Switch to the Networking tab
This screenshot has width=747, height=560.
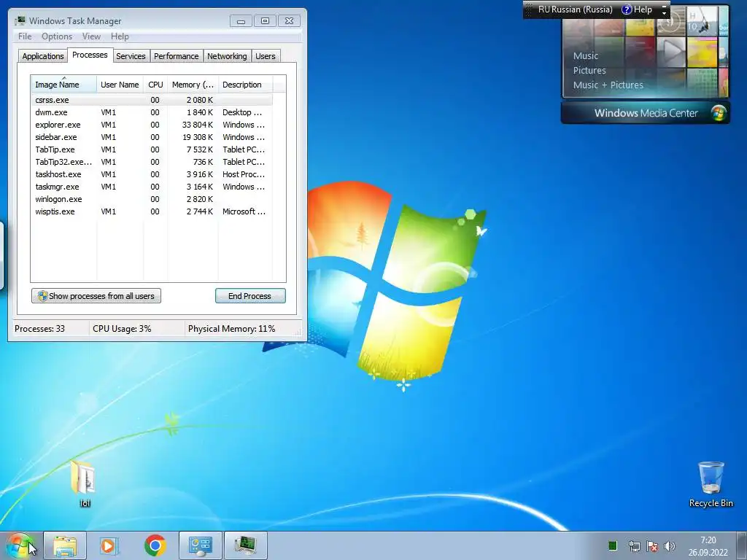point(227,56)
